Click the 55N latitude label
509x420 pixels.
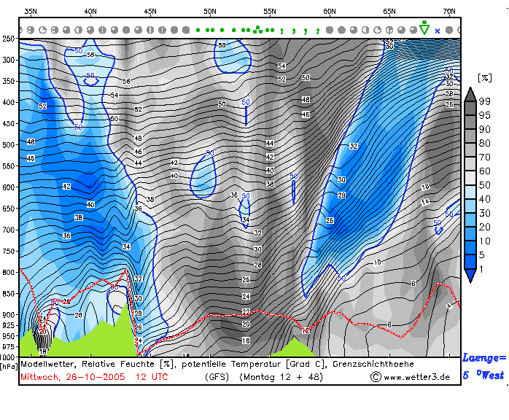point(269,12)
